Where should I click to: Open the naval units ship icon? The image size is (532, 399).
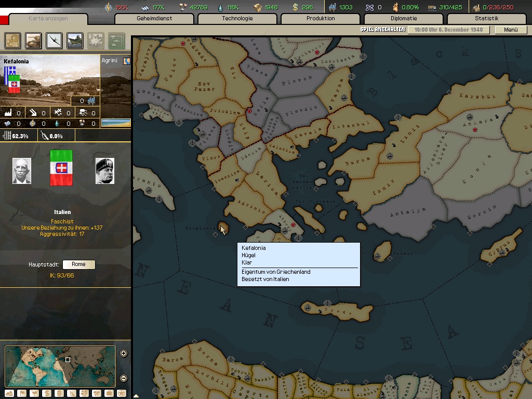tap(75, 40)
